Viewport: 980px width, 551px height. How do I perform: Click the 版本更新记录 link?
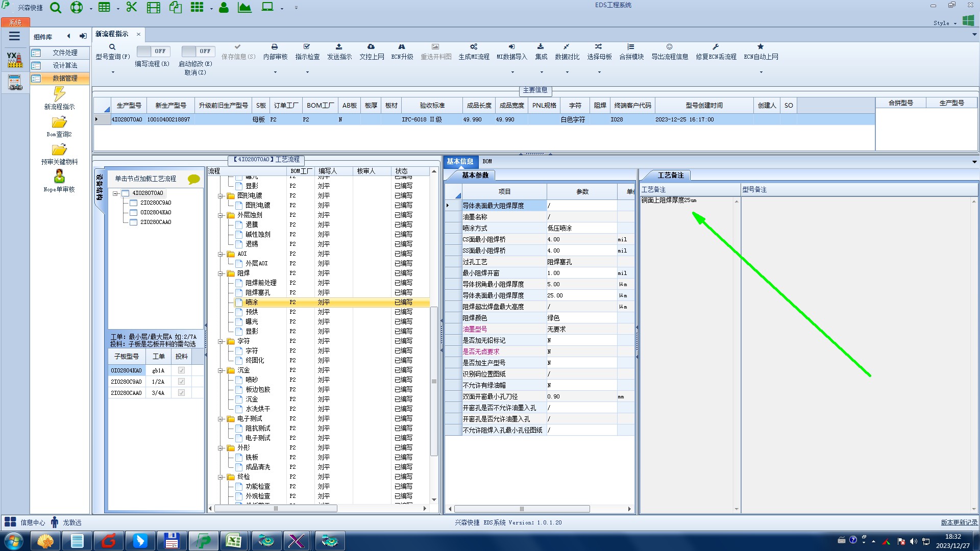coord(959,522)
